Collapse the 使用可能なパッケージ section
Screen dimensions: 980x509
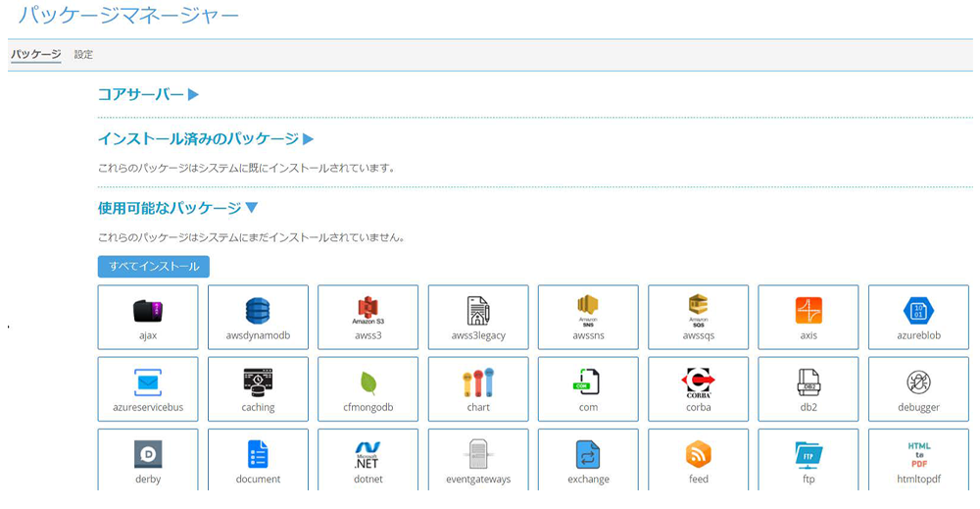pos(177,208)
